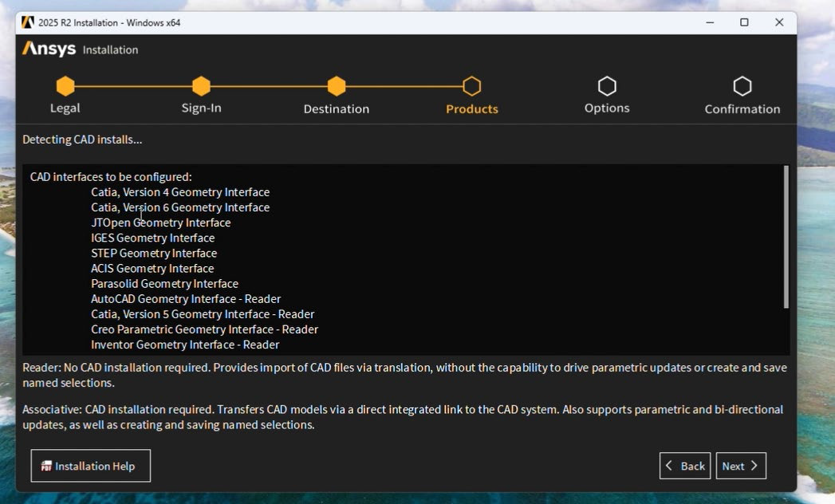This screenshot has height=504, width=835.
Task: Click the Ansys title bar app icon
Action: 28,22
